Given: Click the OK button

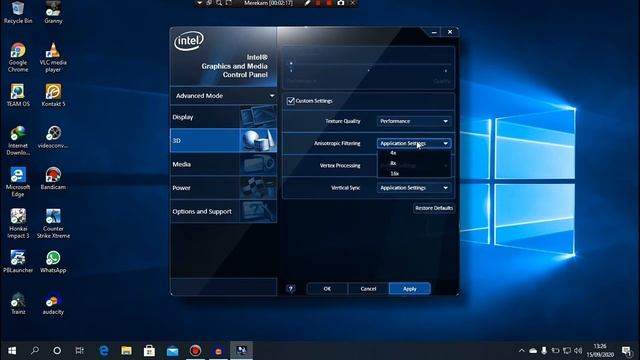Looking at the screenshot, I should pos(327,289).
